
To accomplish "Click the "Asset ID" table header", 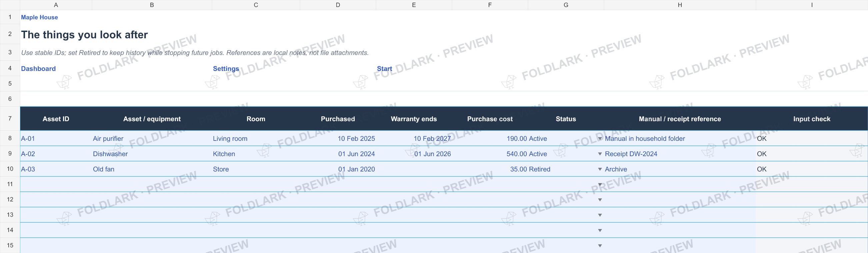I will [x=56, y=119].
